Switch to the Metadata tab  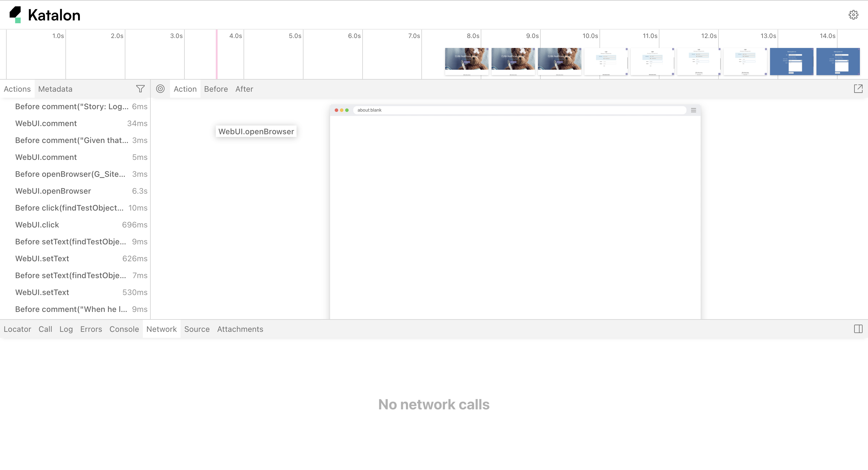pos(55,89)
